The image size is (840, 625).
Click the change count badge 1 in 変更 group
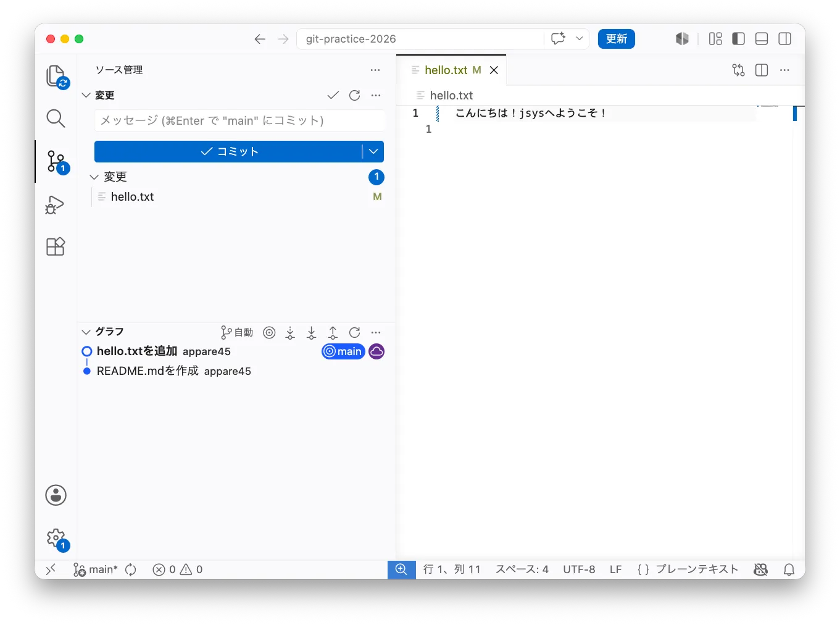[376, 177]
